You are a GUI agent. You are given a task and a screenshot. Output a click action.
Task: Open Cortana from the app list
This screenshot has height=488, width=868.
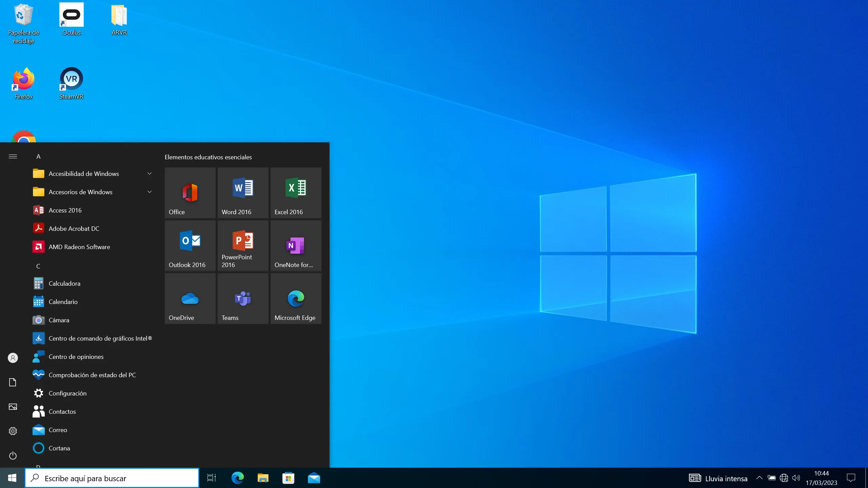pos(92,448)
